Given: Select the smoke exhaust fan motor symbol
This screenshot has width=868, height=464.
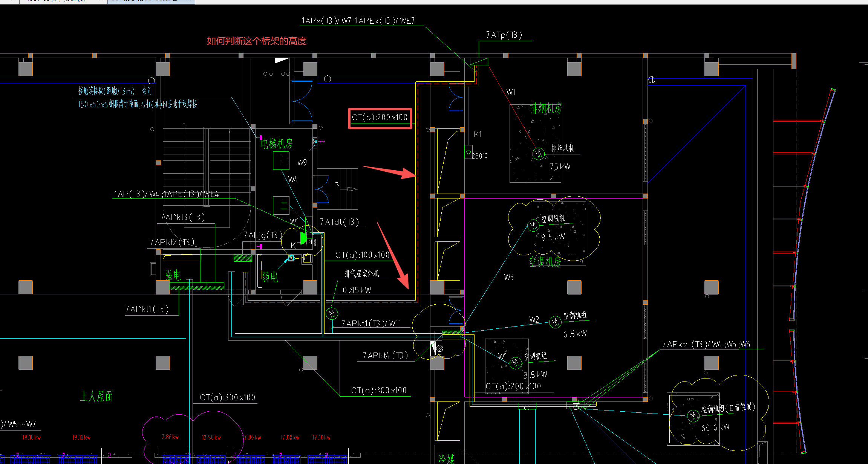Looking at the screenshot, I should click(x=538, y=153).
